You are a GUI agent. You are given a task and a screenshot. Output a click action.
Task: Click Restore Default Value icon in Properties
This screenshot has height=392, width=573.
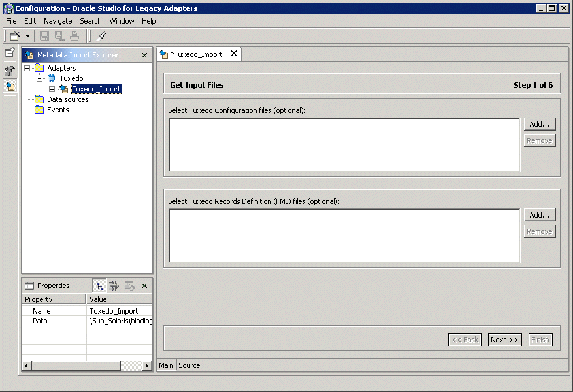130,286
